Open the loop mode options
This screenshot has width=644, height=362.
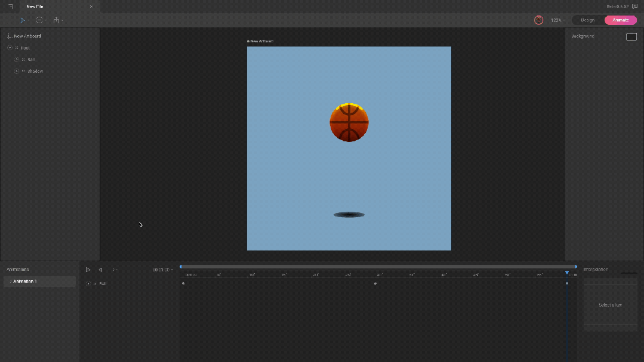pos(115,270)
